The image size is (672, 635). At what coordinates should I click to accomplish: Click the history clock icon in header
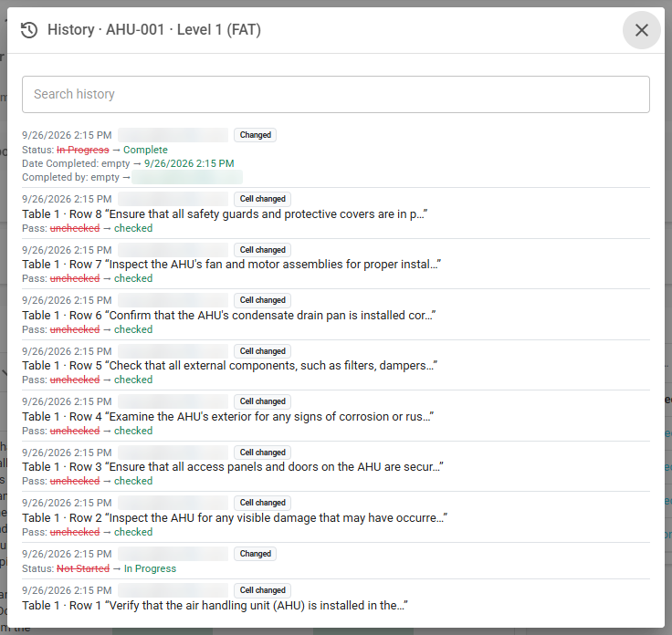(29, 30)
